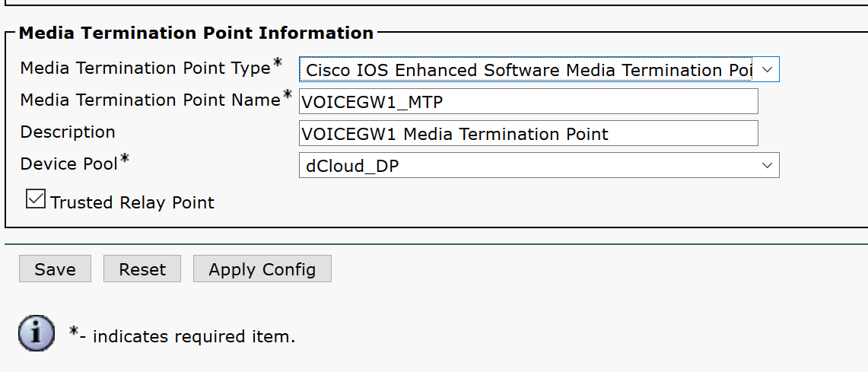Click the chevron arrow on the Device Pool selector
Image resolution: width=868 pixels, height=372 pixels.
pyautogui.click(x=767, y=165)
